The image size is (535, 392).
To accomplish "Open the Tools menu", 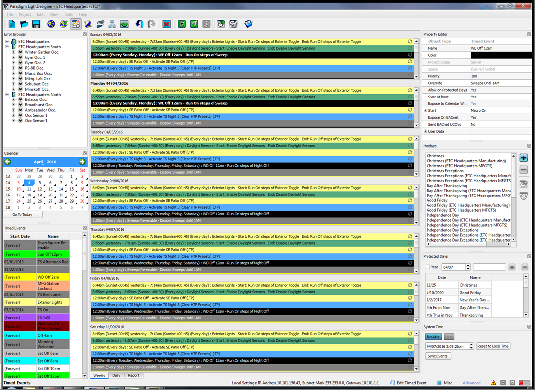I will [68, 14].
